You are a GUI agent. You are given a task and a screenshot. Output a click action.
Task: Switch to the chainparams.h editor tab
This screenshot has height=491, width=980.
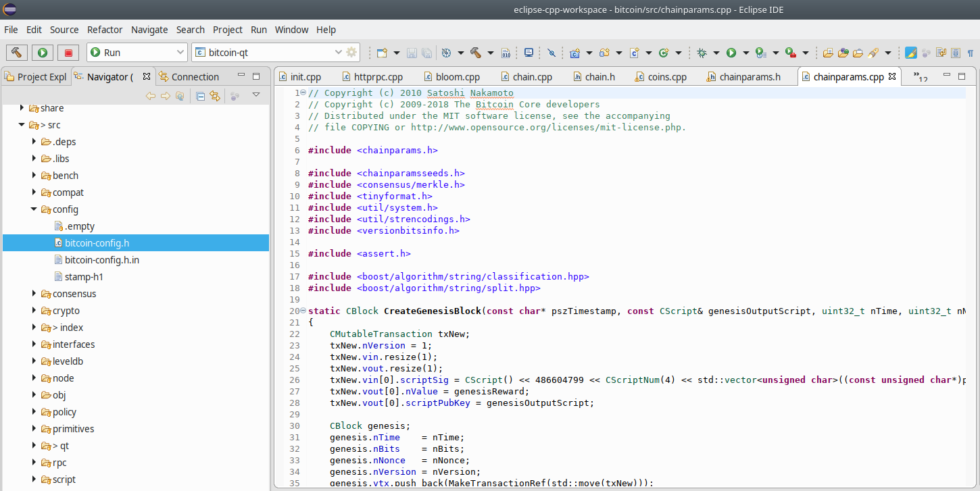743,77
